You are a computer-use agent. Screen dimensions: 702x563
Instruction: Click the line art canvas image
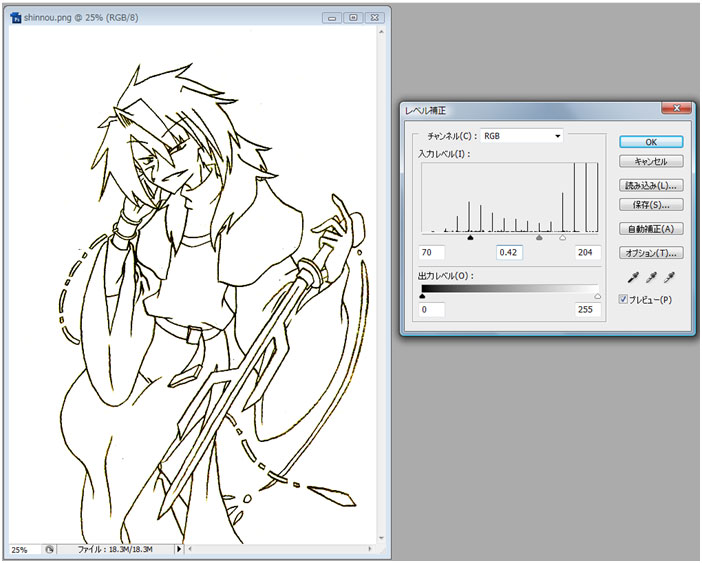[x=193, y=285]
